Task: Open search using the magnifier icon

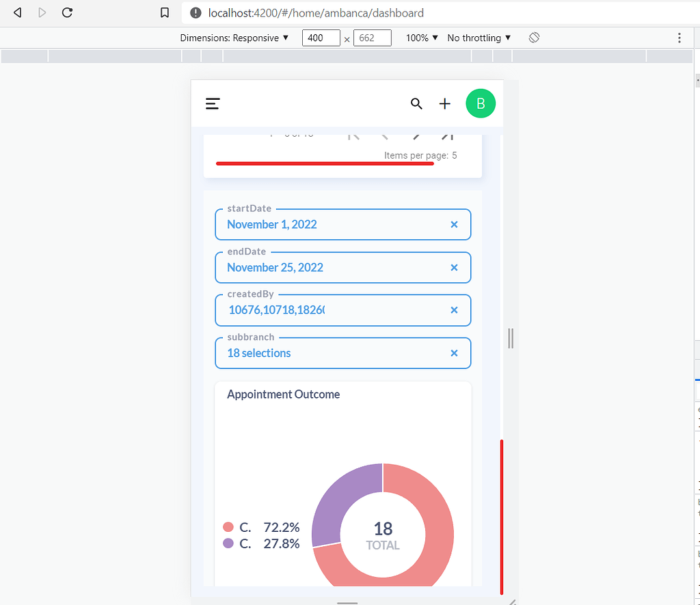Action: click(x=416, y=104)
